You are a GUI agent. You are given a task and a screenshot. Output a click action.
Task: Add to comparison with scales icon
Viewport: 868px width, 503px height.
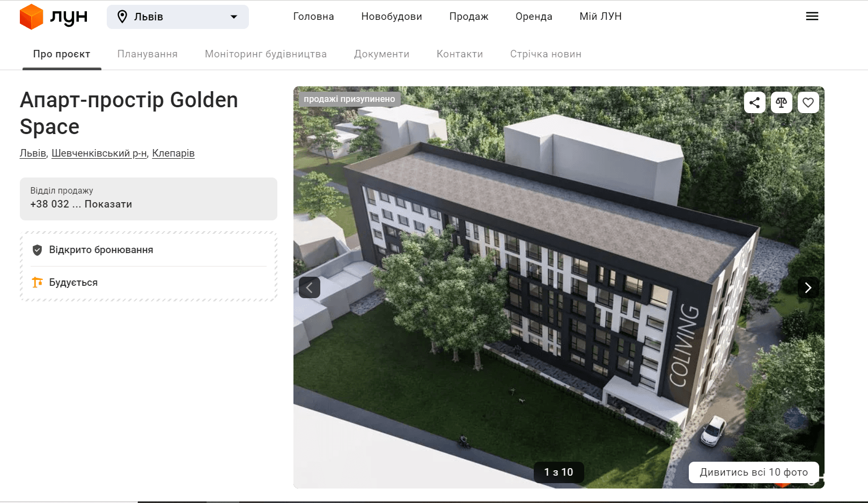[781, 102]
